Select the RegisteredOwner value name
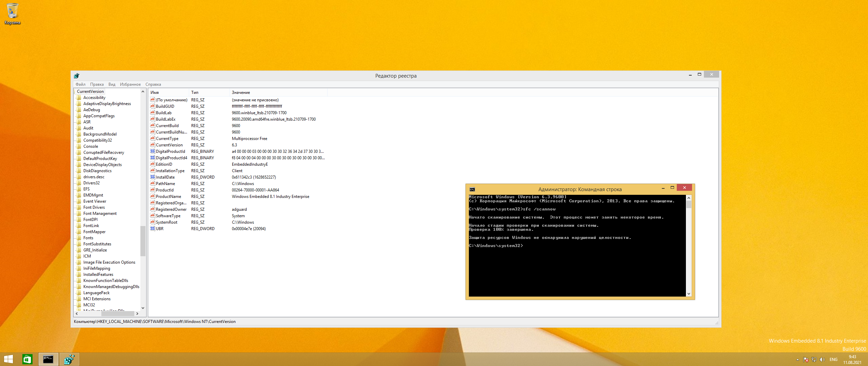868x366 pixels. point(171,209)
